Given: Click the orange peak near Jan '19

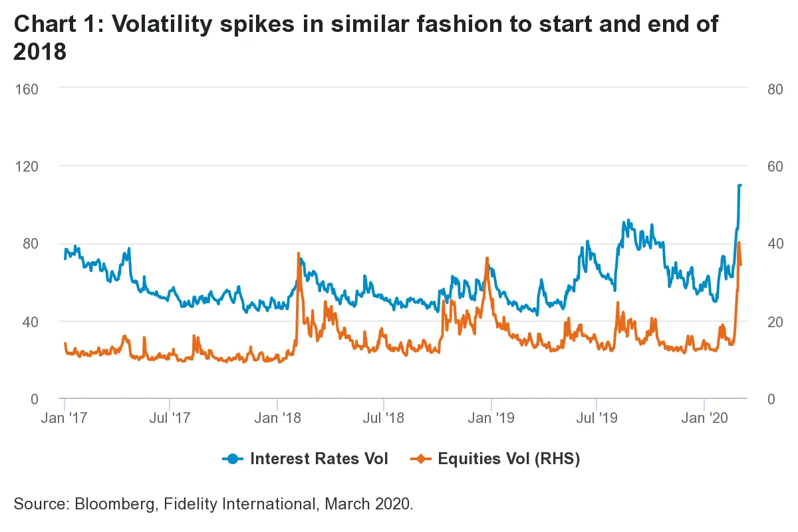Looking at the screenshot, I should (x=487, y=258).
